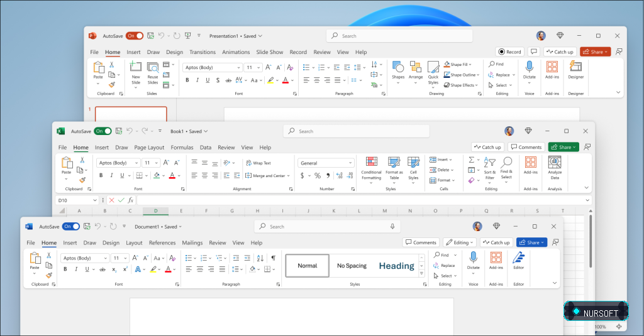The image size is (644, 336).
Task: Click Shapes gallery in PowerPoint ribbon
Action: pos(398,72)
